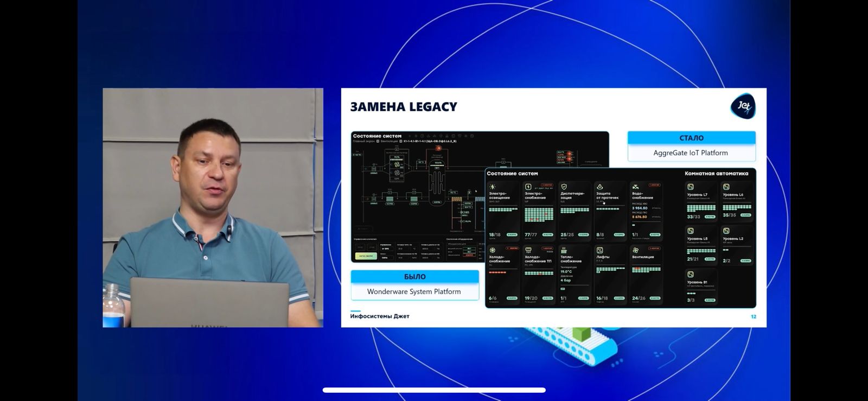This screenshot has width=868, height=401.
Task: Click the 3 954.50 water flow value
Action: pyautogui.click(x=640, y=208)
